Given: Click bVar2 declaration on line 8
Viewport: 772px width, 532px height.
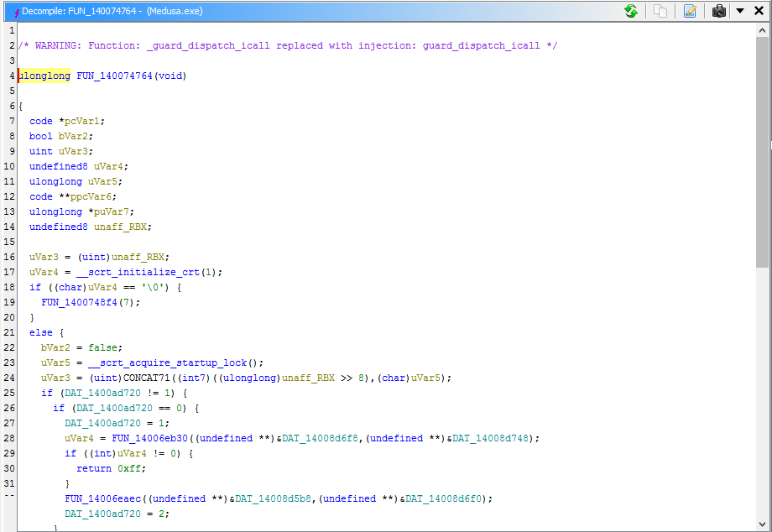Looking at the screenshot, I should click(x=73, y=136).
